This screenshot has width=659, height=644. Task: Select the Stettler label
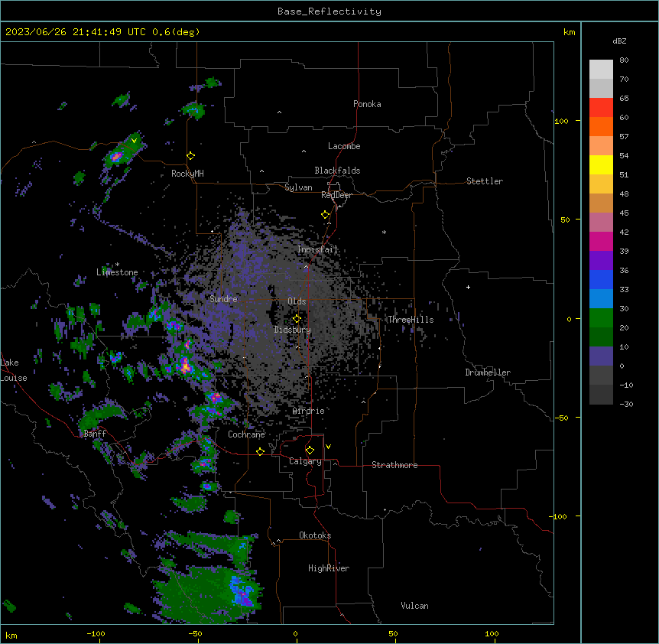click(x=485, y=181)
